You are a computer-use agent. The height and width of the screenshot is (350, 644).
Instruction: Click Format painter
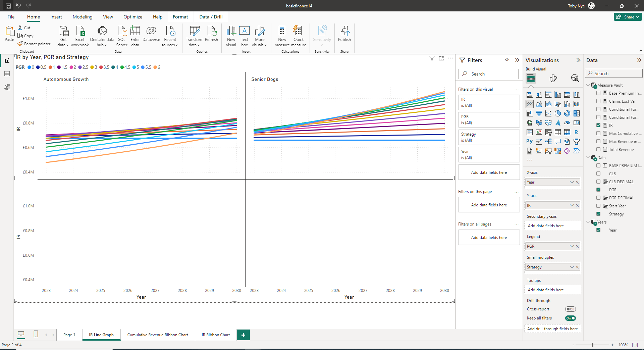tap(34, 44)
